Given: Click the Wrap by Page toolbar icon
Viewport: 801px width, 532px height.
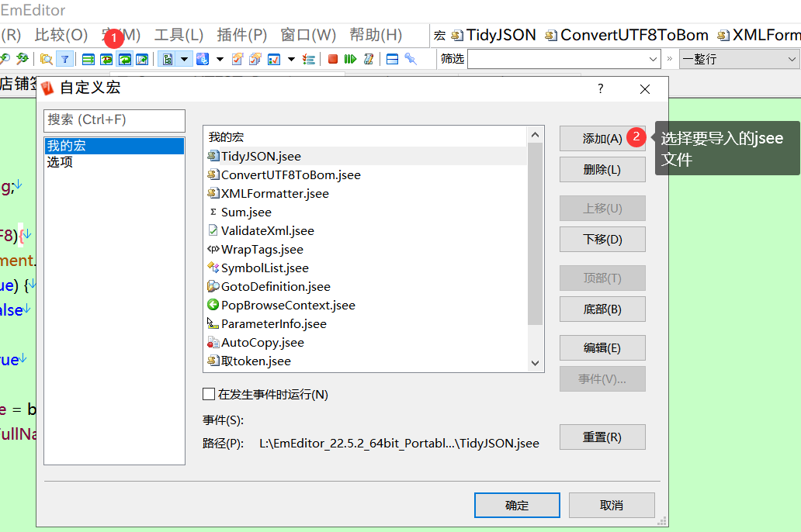Looking at the screenshot, I should pyautogui.click(x=143, y=59).
